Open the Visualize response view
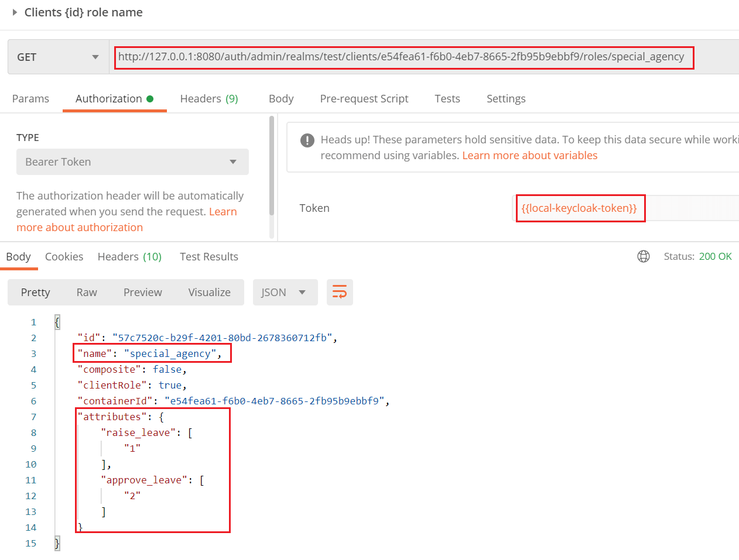The height and width of the screenshot is (560, 739). (x=208, y=292)
